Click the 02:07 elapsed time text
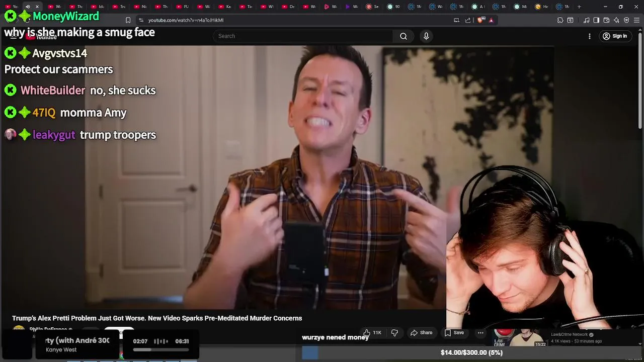This screenshot has width=644, height=362. tap(140, 341)
